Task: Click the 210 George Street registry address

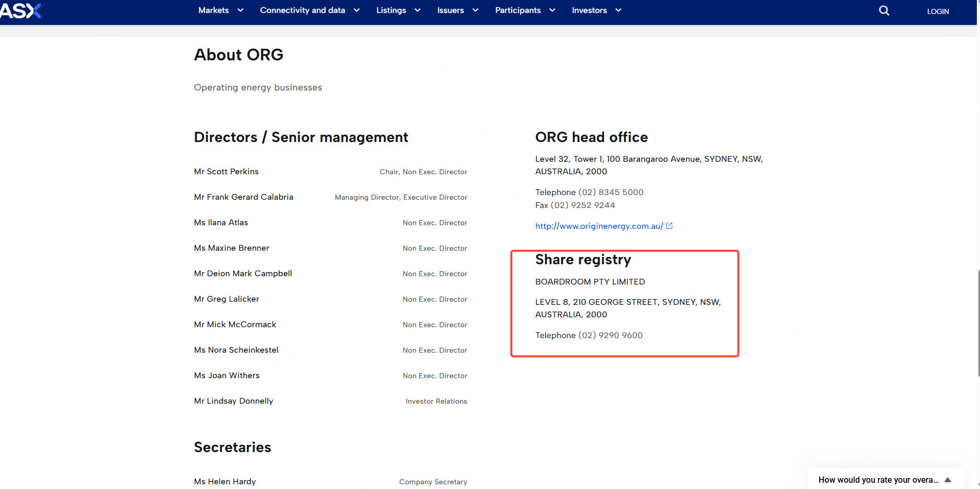Action: [628, 308]
